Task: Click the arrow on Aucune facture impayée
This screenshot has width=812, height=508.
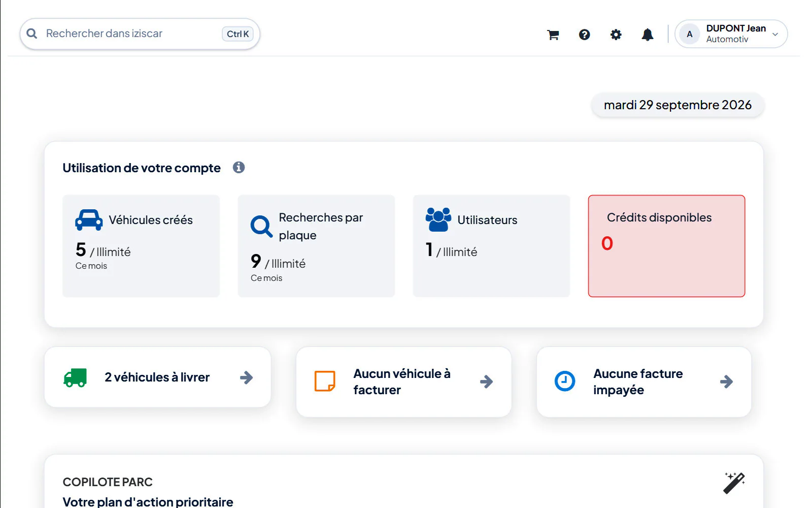Action: [x=727, y=382]
